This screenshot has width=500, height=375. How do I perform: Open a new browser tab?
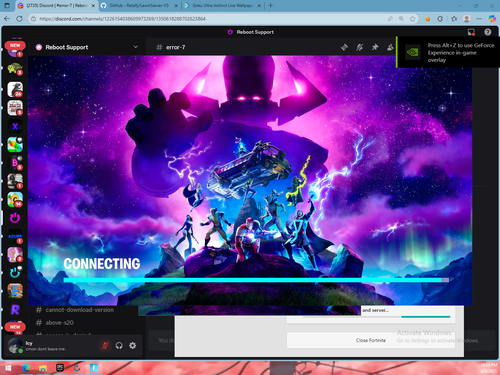coord(270,6)
